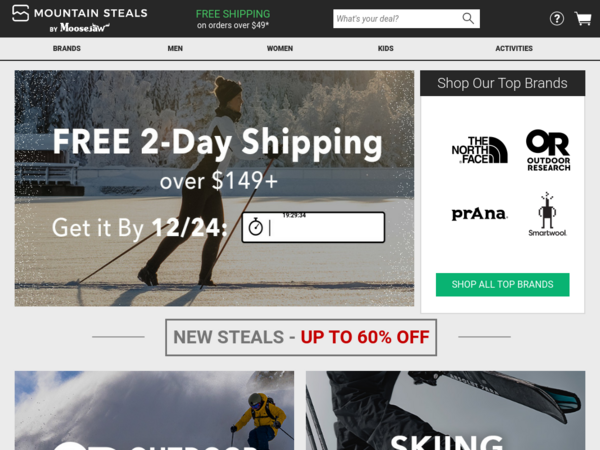Open the Skiing category image
This screenshot has width=600, height=450.
445,410
